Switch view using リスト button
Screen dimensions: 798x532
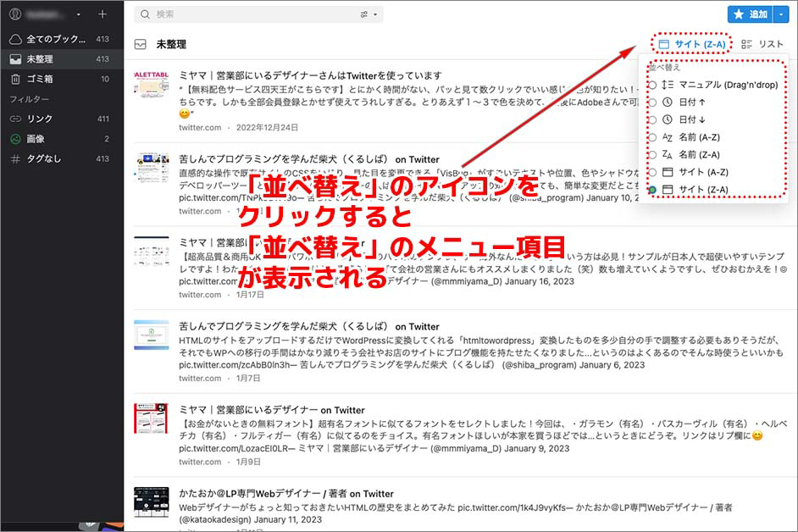click(x=762, y=44)
